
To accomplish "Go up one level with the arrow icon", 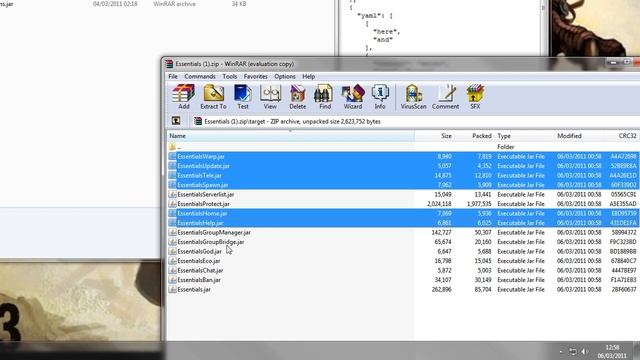I will [176, 121].
